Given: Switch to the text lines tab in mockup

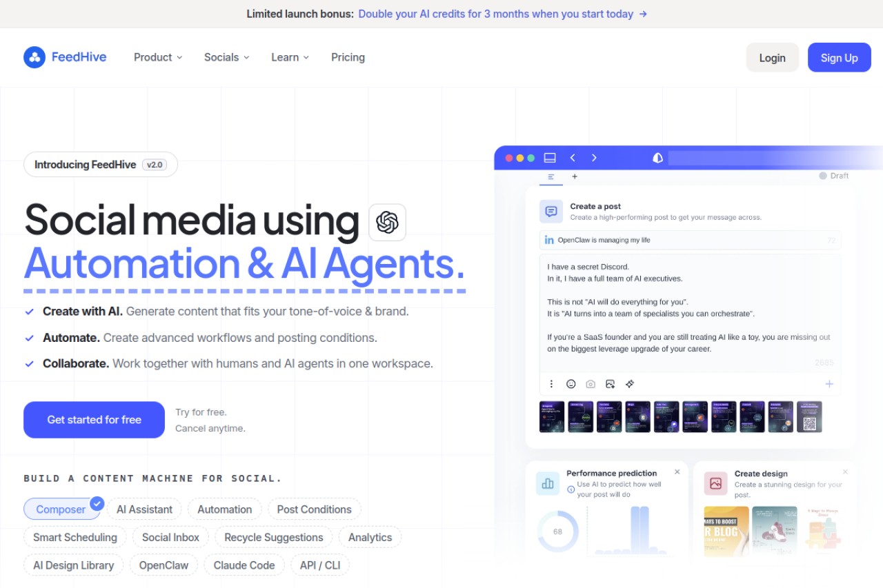Looking at the screenshot, I should click(551, 176).
